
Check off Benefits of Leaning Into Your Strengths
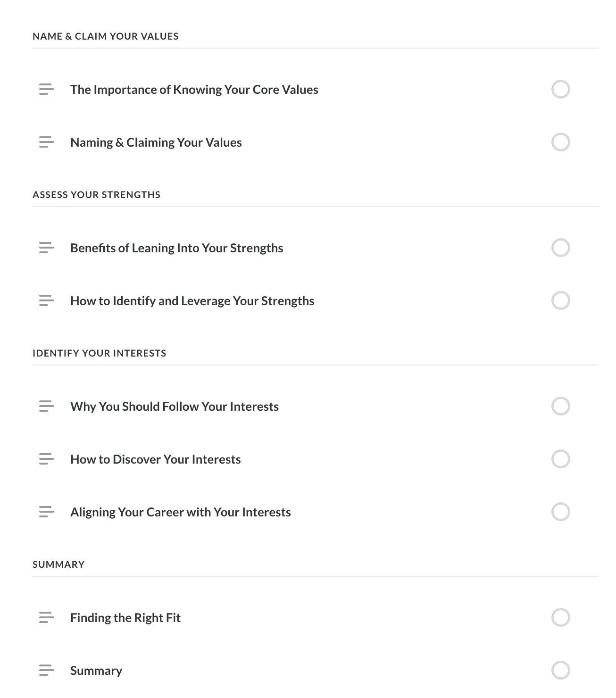[560, 248]
